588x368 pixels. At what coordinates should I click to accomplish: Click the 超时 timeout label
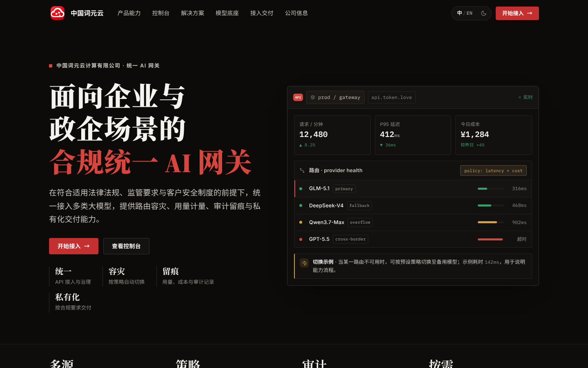point(522,239)
